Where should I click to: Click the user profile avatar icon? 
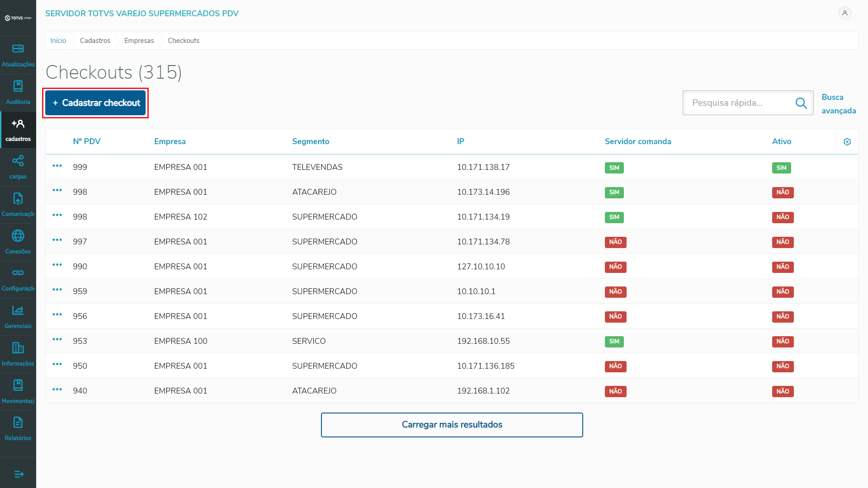[844, 13]
